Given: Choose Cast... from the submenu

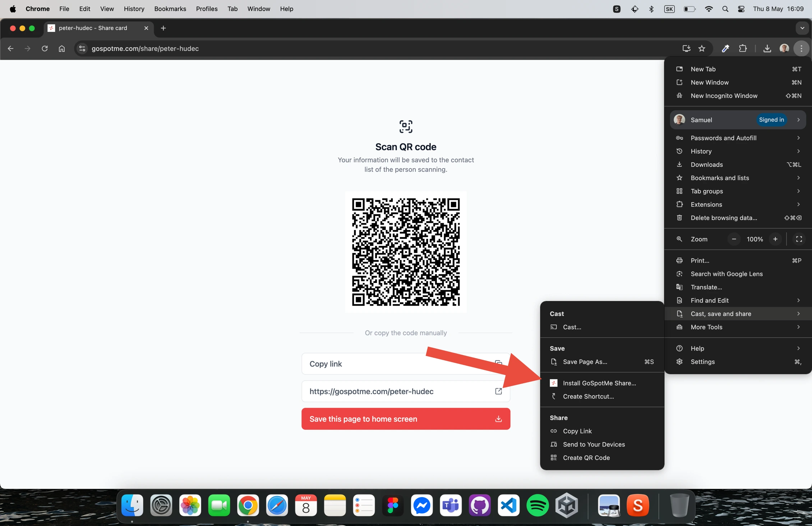Looking at the screenshot, I should [602, 327].
